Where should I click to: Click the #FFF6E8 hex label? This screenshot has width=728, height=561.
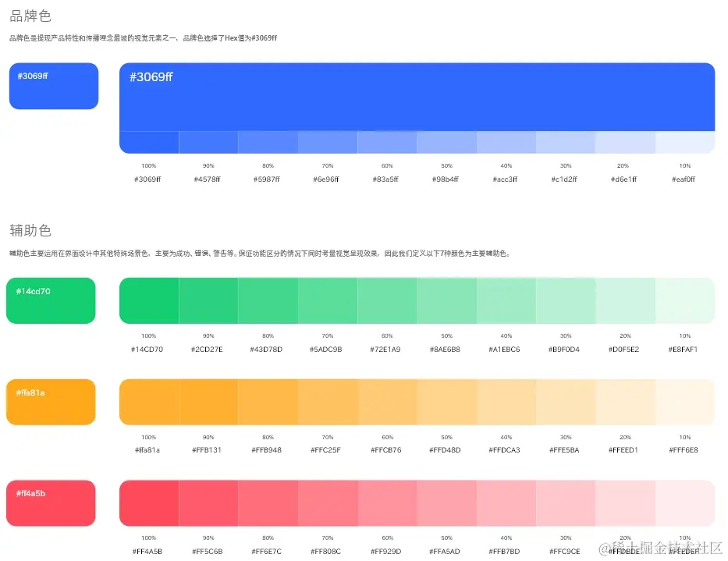(684, 450)
